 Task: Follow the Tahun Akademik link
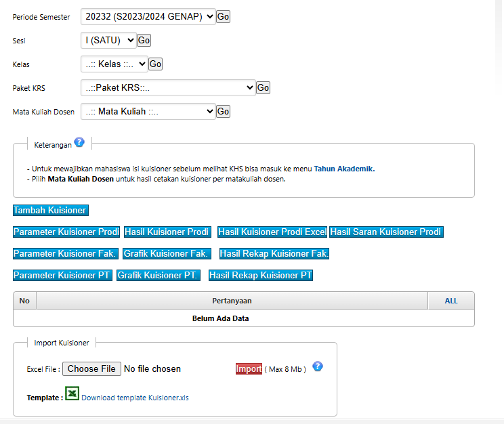(344, 169)
